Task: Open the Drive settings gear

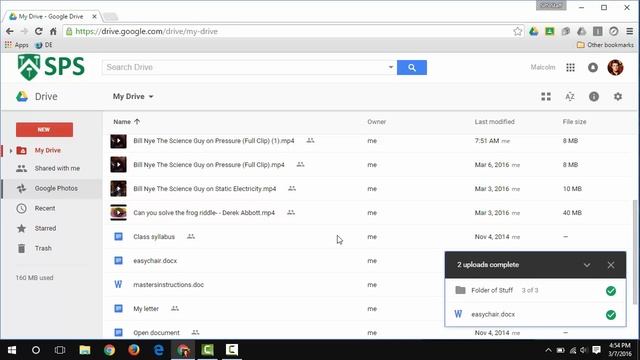Action: pos(618,97)
